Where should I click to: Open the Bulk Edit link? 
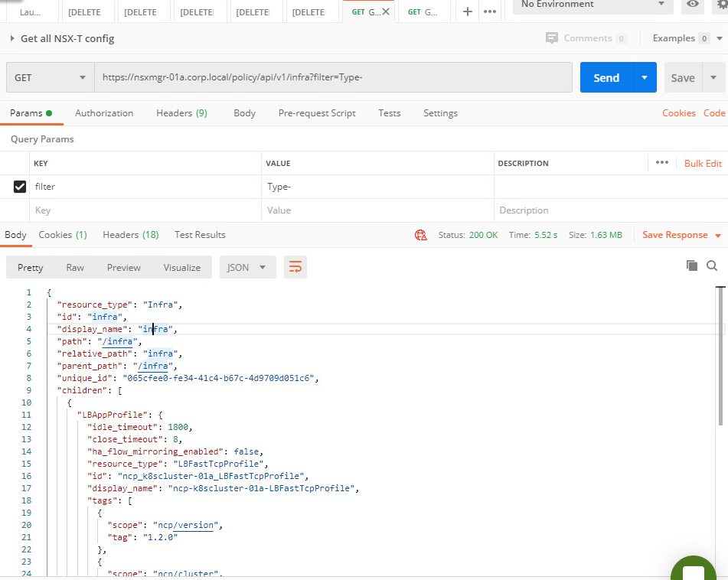pyautogui.click(x=703, y=164)
